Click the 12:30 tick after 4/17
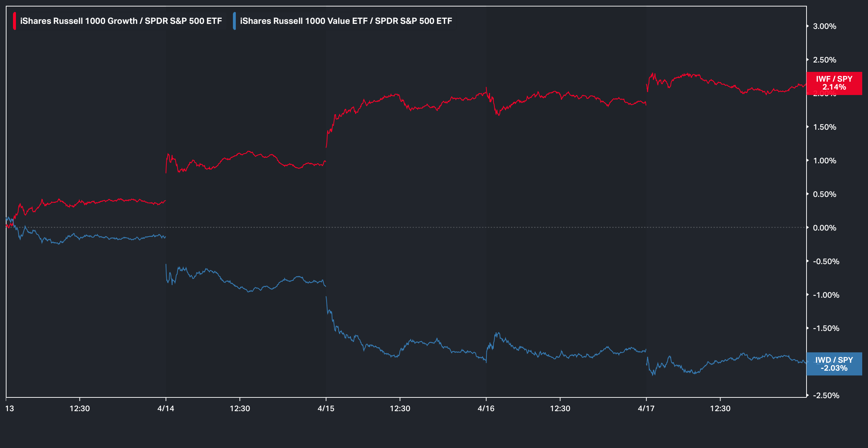The image size is (868, 448). point(720,409)
